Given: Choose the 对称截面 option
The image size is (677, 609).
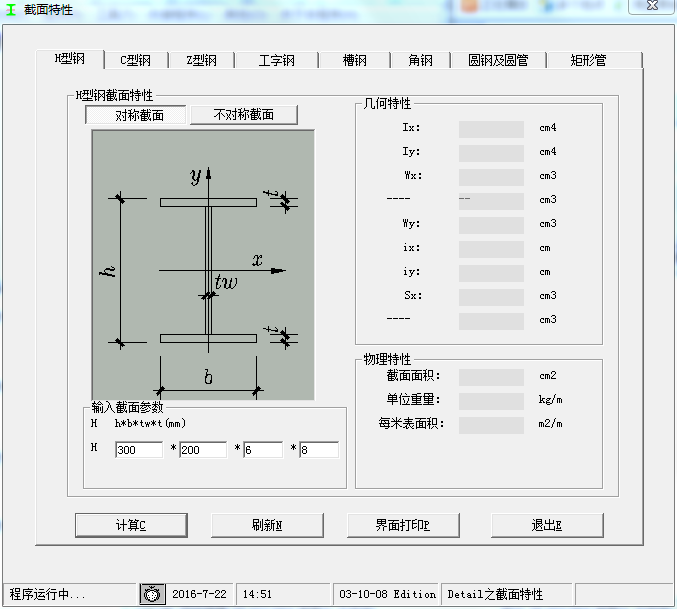Looking at the screenshot, I should pyautogui.click(x=136, y=115).
